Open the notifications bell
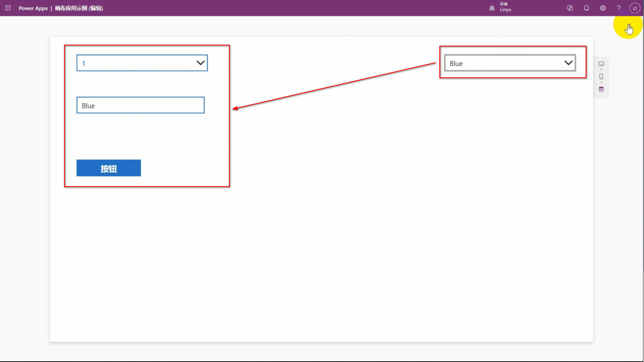This screenshot has width=644, height=362. pos(586,8)
